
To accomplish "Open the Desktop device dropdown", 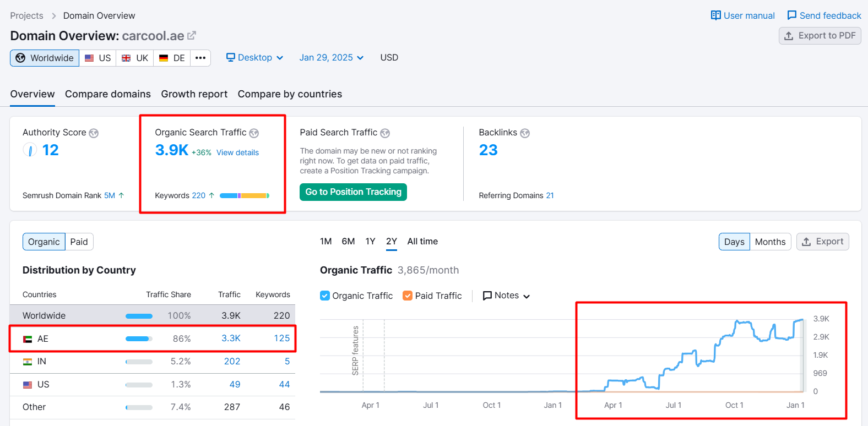I will click(x=255, y=58).
